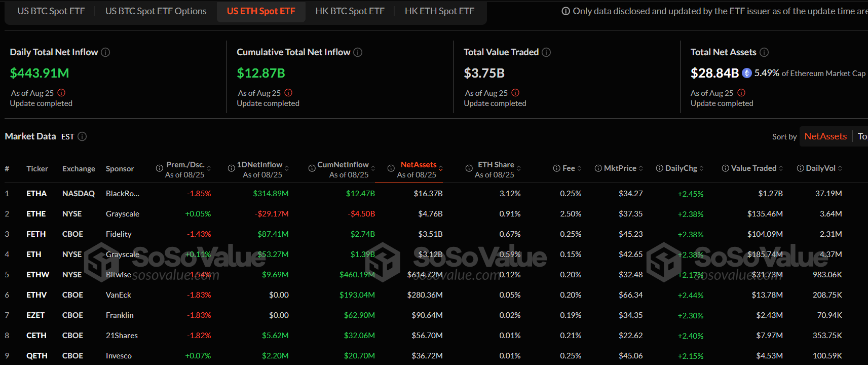Click -$29.17M net inflow for ETHE
The width and height of the screenshot is (868, 365).
coord(272,214)
